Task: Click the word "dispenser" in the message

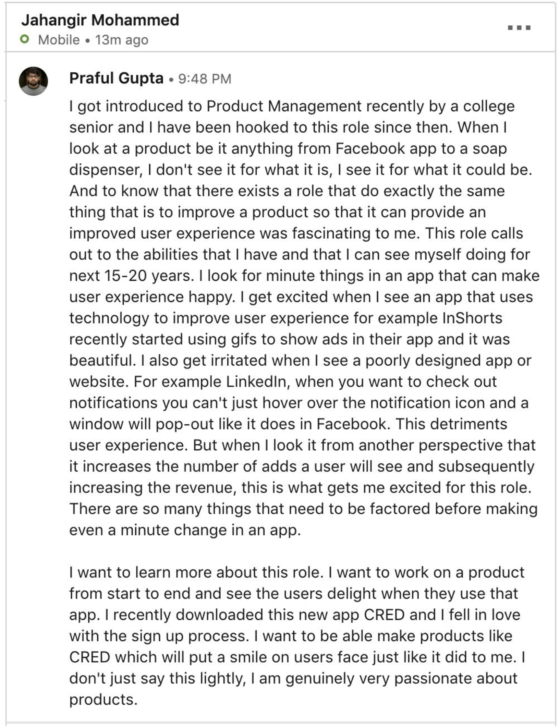Action: click(105, 170)
